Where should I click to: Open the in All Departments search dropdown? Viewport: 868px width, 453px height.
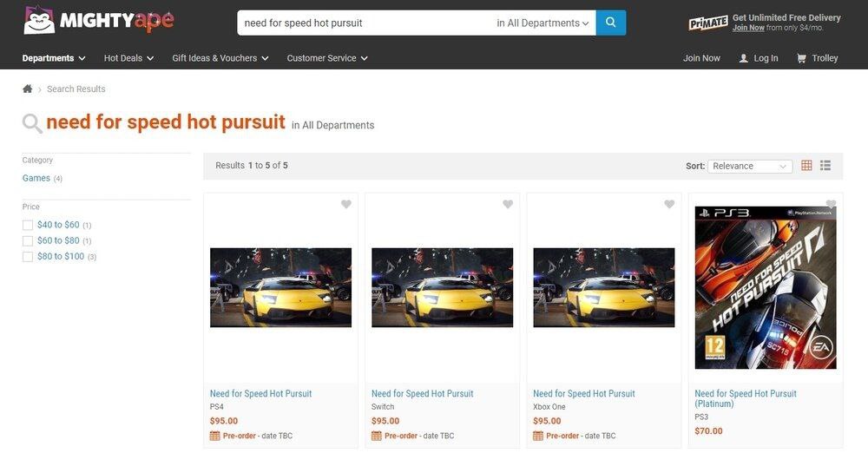pyautogui.click(x=542, y=23)
